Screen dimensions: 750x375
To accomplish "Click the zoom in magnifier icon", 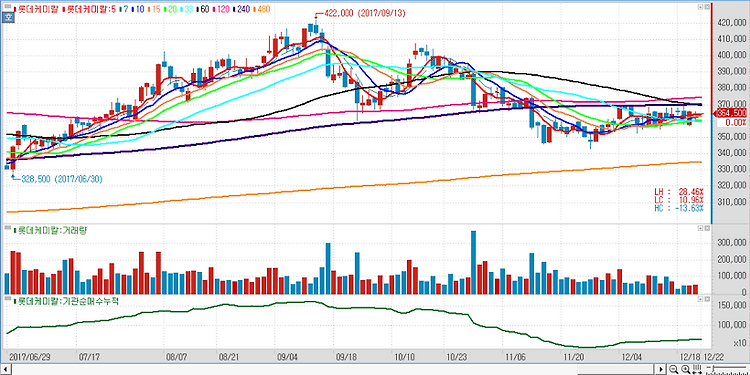I will click(685, 369).
